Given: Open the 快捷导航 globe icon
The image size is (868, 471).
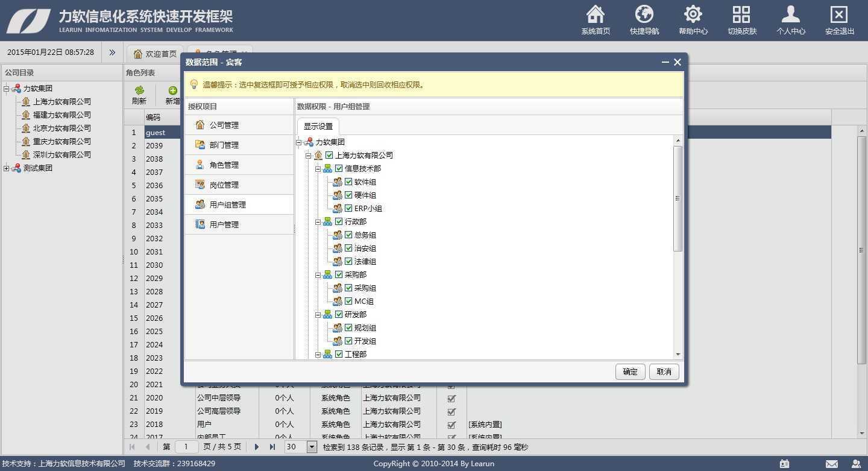Looking at the screenshot, I should 644,14.
